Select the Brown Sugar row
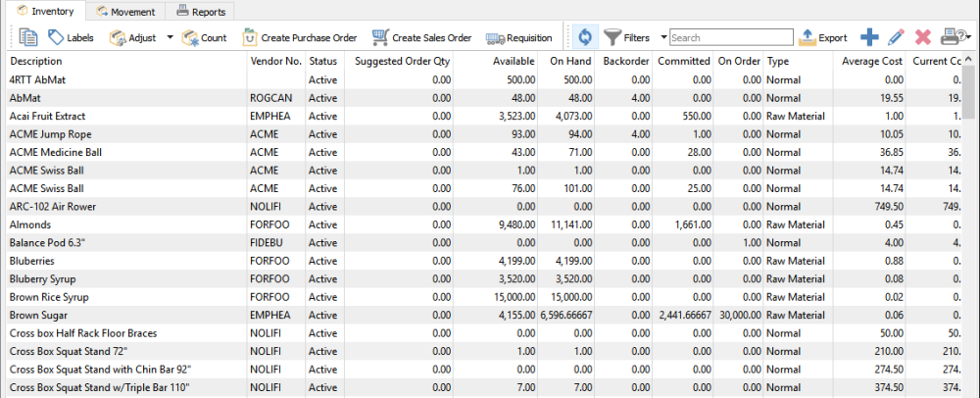 [484, 316]
